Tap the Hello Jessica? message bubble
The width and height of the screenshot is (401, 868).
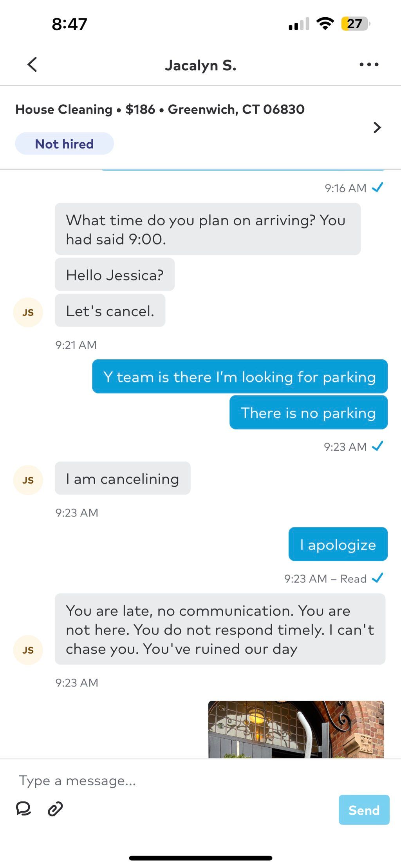tap(115, 275)
